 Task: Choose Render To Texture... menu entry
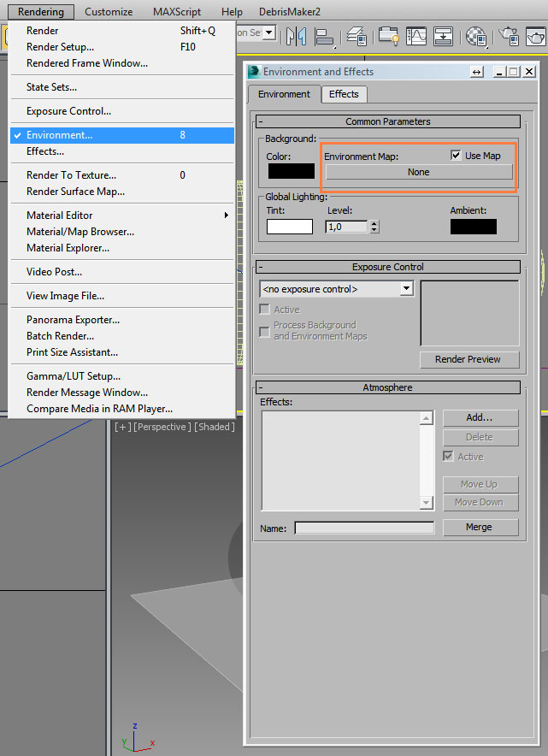click(122, 175)
